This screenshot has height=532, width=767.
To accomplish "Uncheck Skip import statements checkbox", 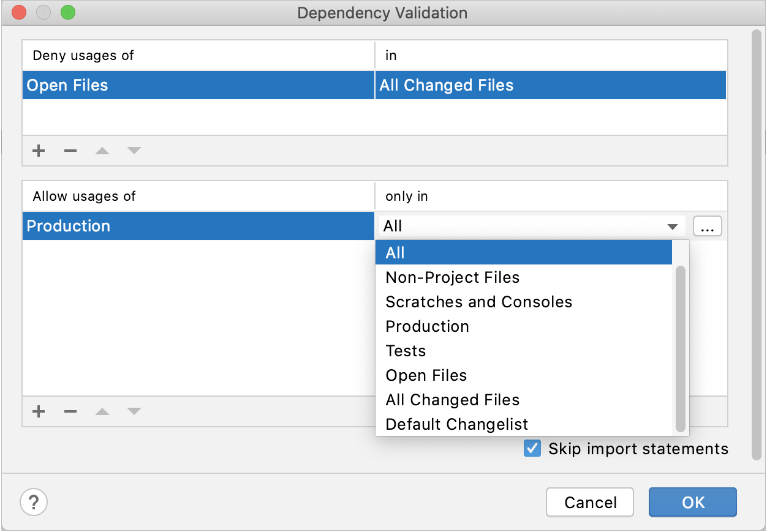I will tap(532, 449).
